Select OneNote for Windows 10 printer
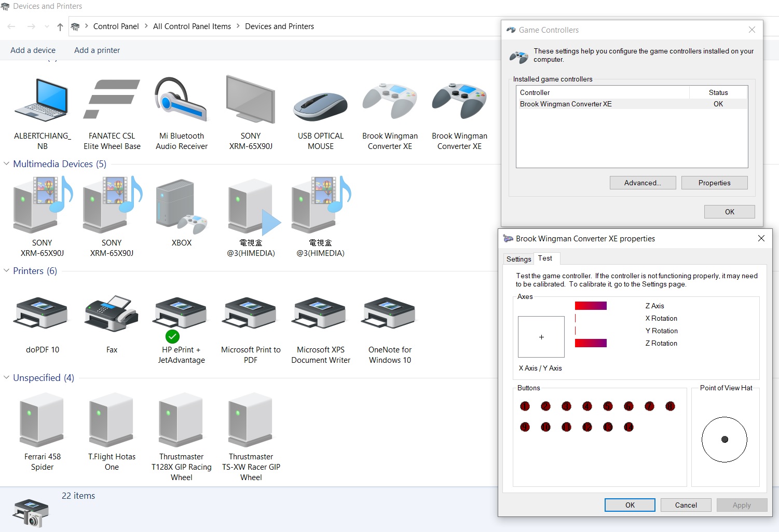This screenshot has height=532, width=779. point(390,329)
